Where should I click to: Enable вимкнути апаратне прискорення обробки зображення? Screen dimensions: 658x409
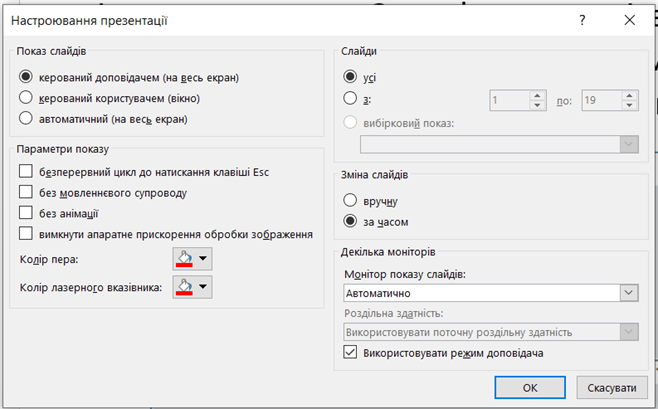pyautogui.click(x=26, y=234)
